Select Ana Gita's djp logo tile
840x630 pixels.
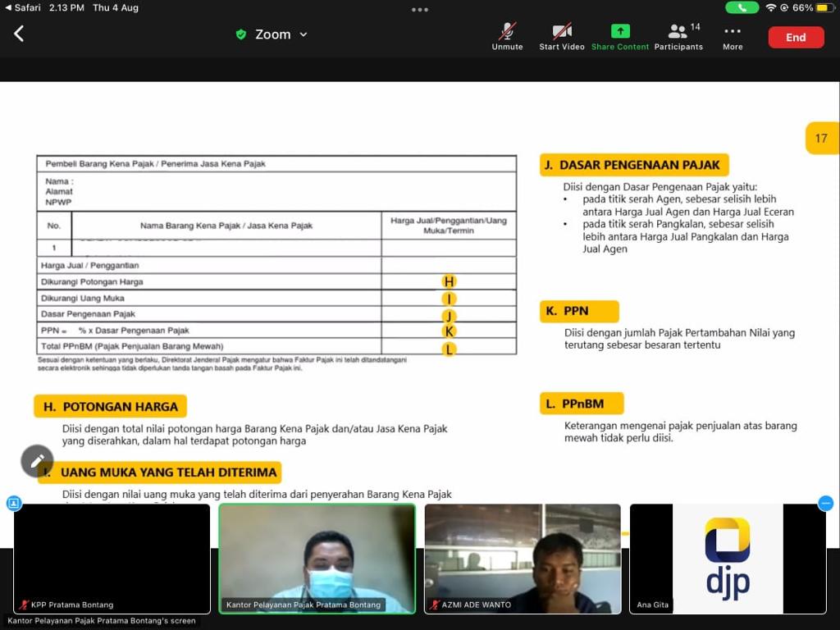[x=728, y=558]
